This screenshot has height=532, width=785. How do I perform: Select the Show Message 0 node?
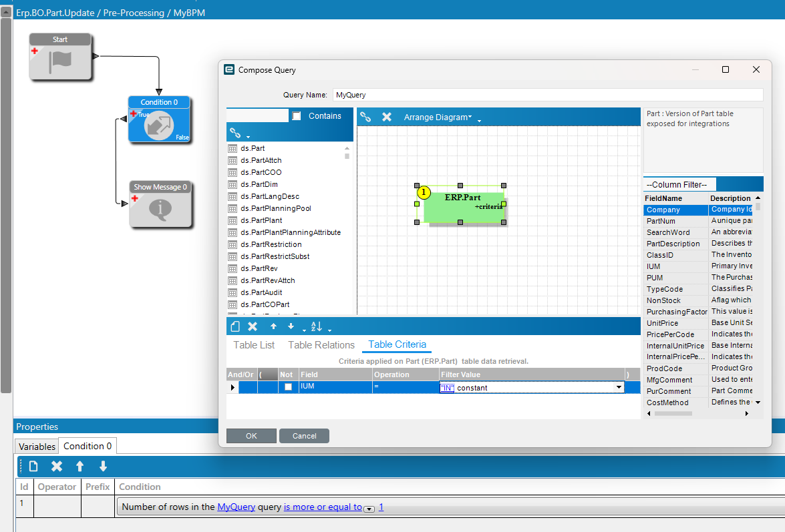(x=160, y=204)
